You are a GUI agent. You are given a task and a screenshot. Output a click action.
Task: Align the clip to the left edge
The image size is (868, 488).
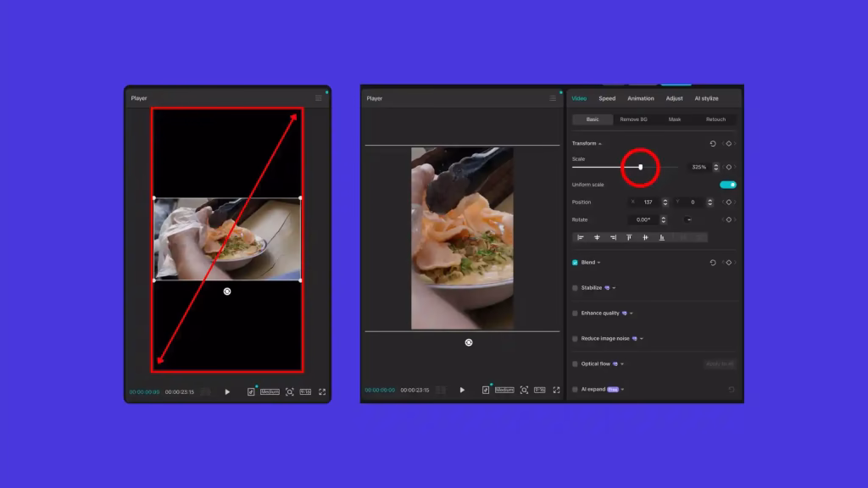(581, 237)
